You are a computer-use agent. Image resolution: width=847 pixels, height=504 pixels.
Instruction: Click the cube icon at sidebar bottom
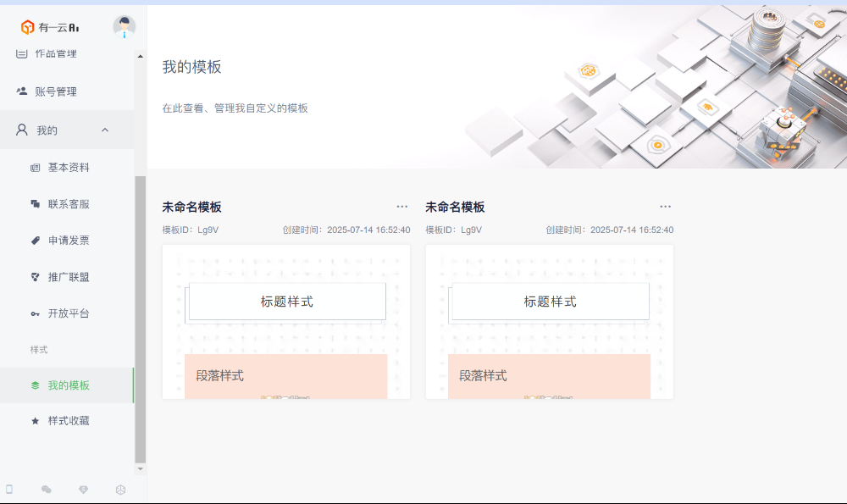coord(120,490)
